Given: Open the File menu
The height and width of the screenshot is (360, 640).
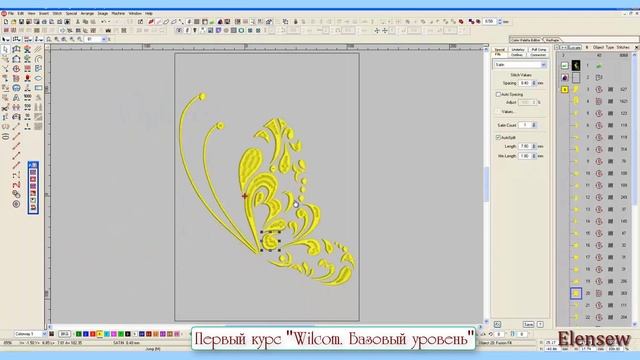Looking at the screenshot, I should (x=11, y=13).
